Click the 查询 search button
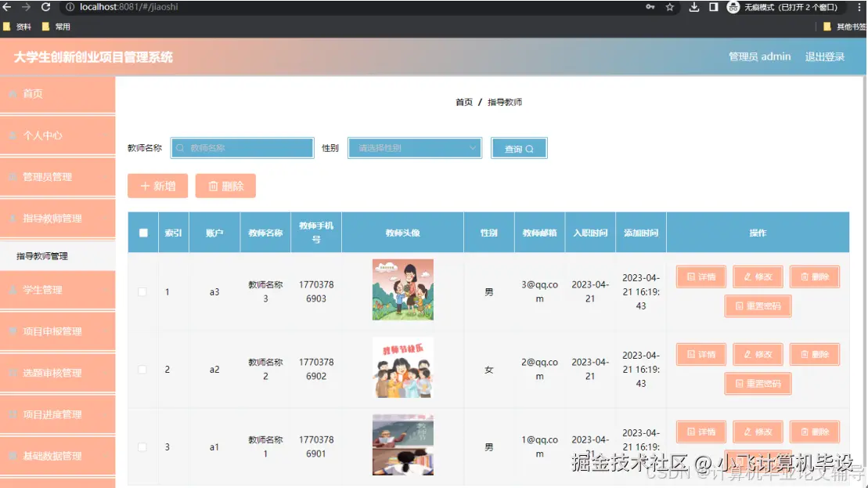868x488 pixels. pyautogui.click(x=519, y=149)
